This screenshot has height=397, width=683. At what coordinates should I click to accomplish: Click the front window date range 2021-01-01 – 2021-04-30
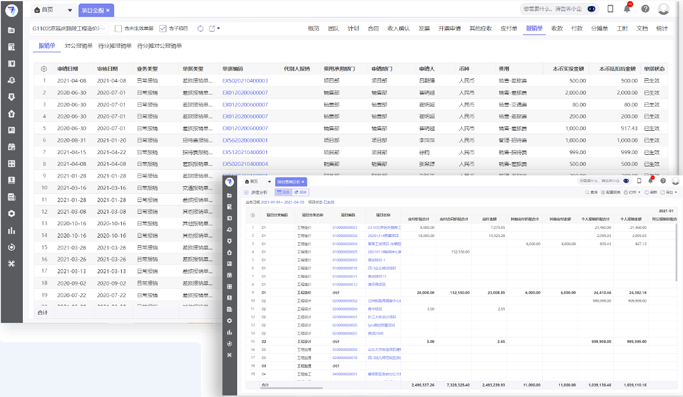tap(282, 202)
